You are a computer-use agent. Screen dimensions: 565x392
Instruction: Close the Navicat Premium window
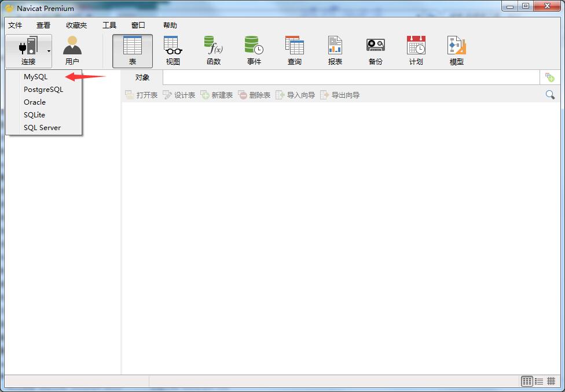(x=548, y=6)
